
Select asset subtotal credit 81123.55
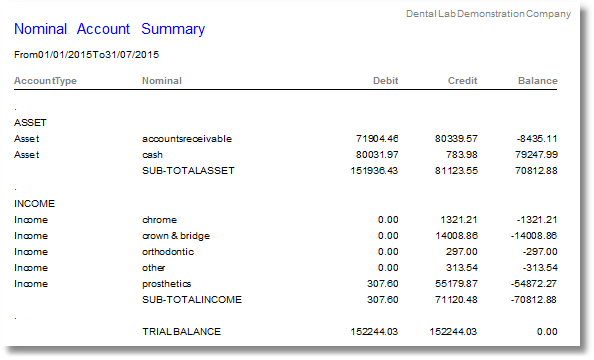click(x=456, y=171)
